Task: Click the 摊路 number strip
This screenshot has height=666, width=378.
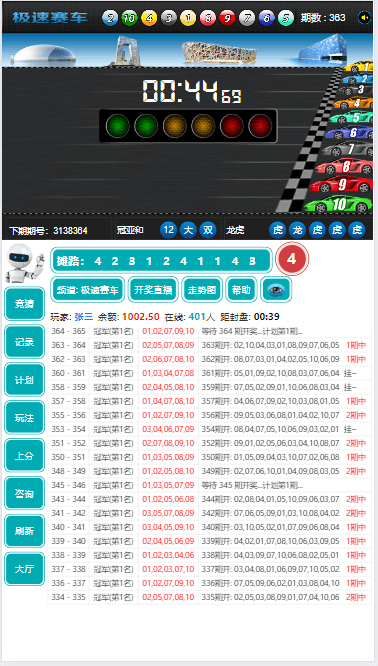Action: pos(161,260)
